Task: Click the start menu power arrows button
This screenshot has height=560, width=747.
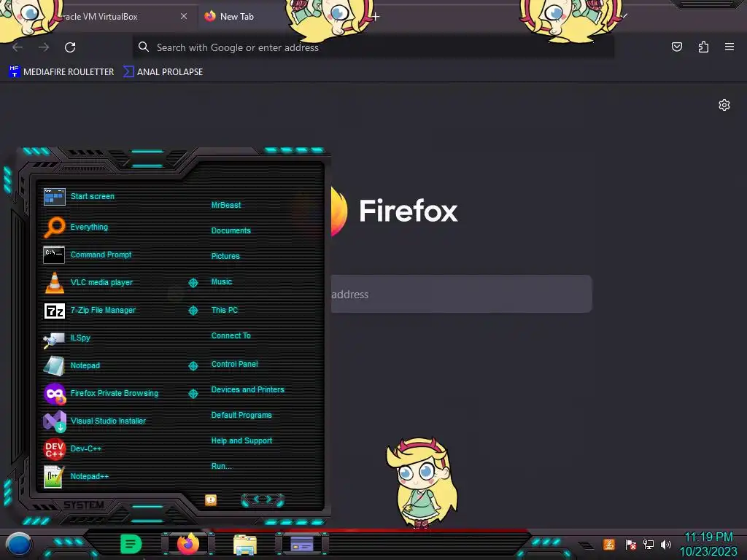Action: pos(263,499)
